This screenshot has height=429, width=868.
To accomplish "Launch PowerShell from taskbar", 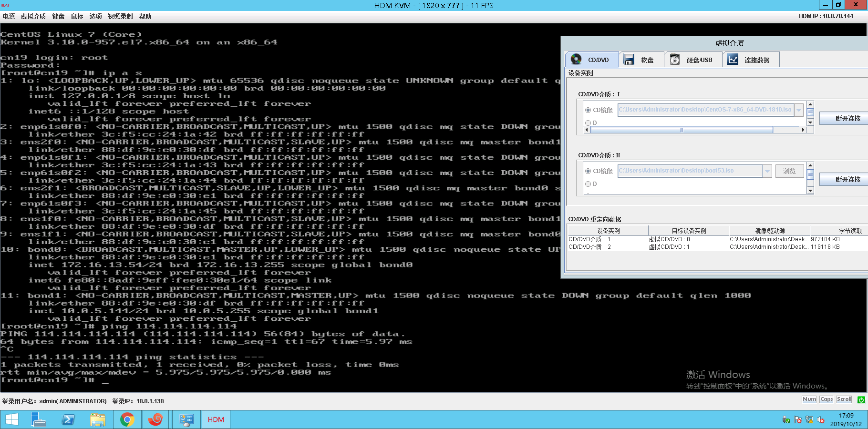I will [x=68, y=419].
